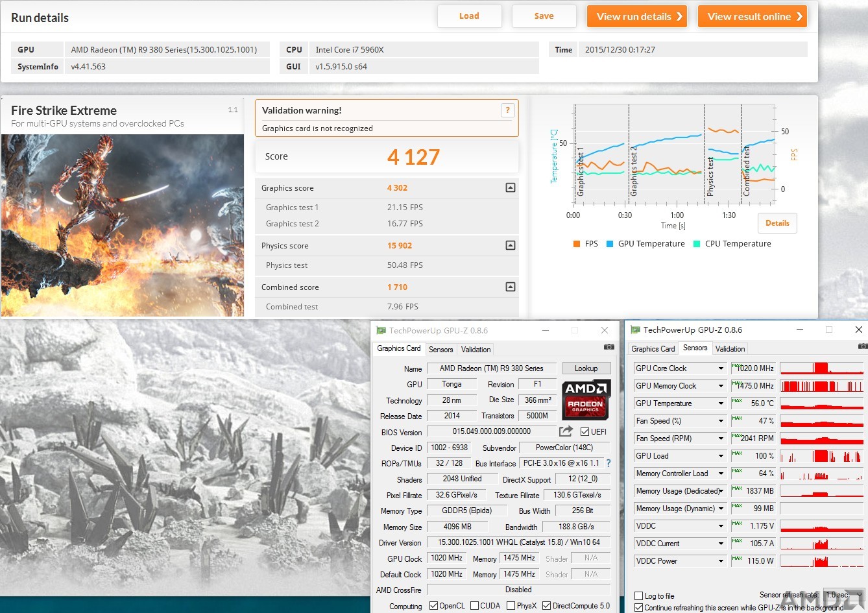Open the Fan Speed (%) sensor dropdown
This screenshot has height=613, width=868.
pos(721,421)
